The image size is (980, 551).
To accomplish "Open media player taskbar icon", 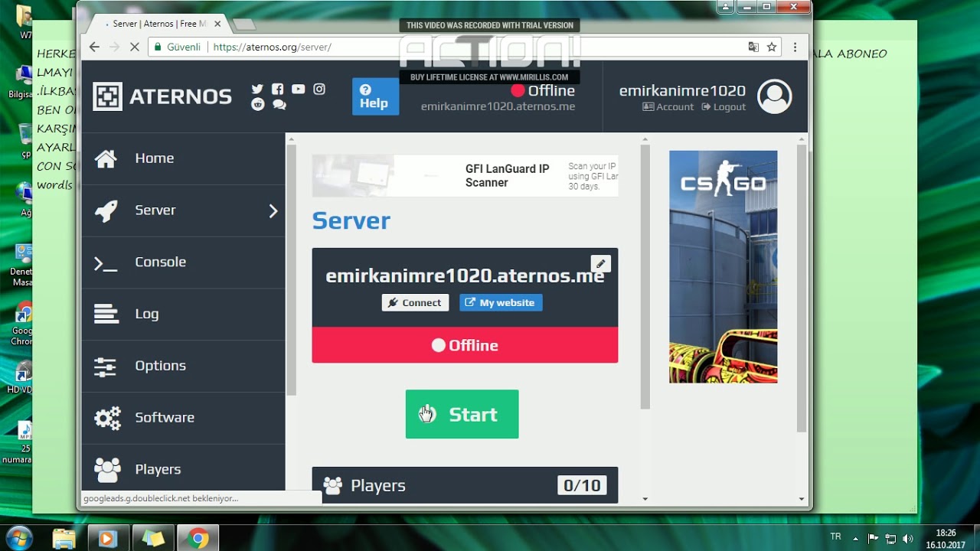I will pos(108,538).
